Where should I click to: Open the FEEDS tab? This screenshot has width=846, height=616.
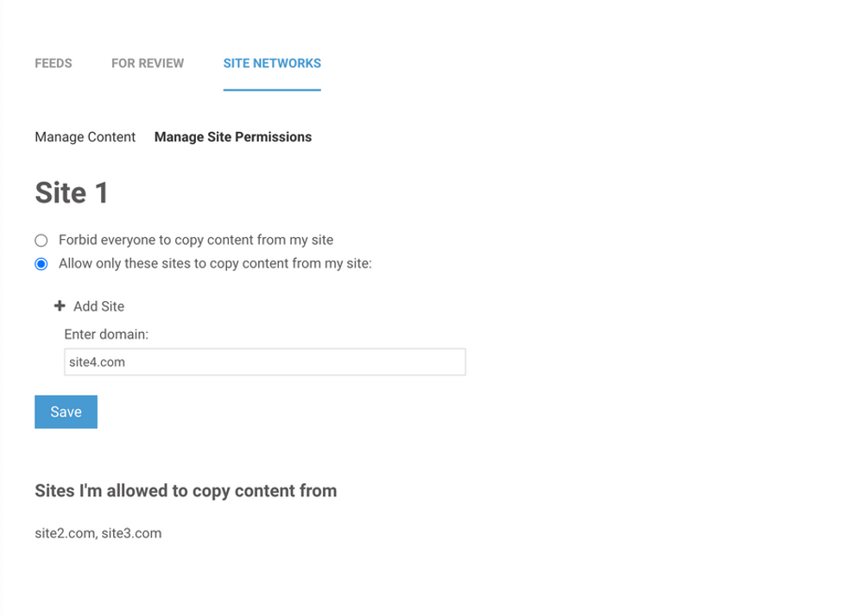(54, 64)
